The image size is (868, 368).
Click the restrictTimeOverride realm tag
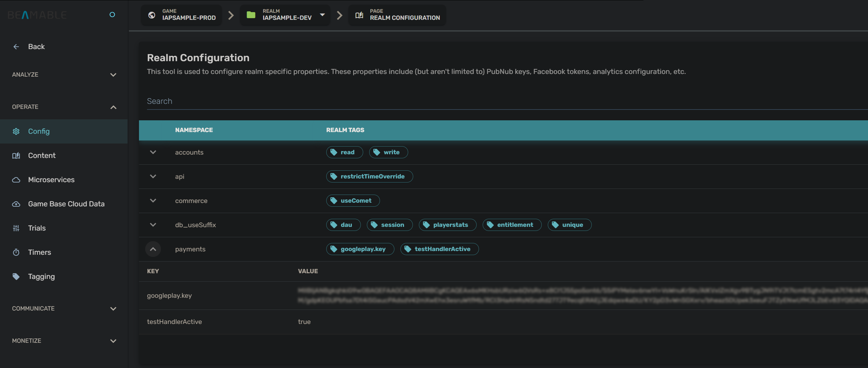point(369,176)
